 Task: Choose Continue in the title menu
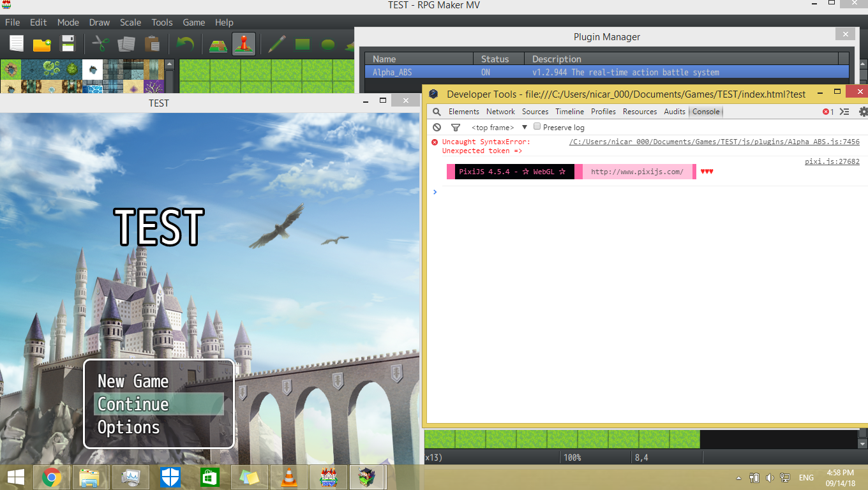(x=159, y=405)
